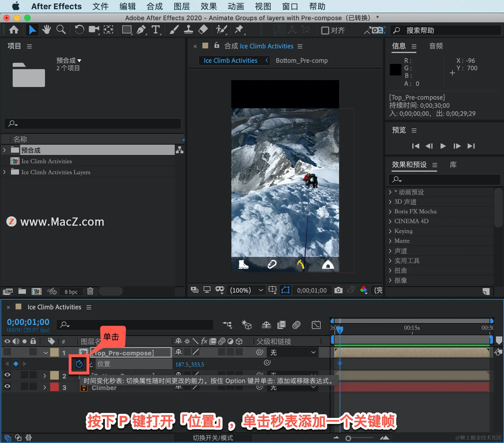Select the Zoom magnifier tool
The height and width of the screenshot is (443, 504).
tap(61, 30)
